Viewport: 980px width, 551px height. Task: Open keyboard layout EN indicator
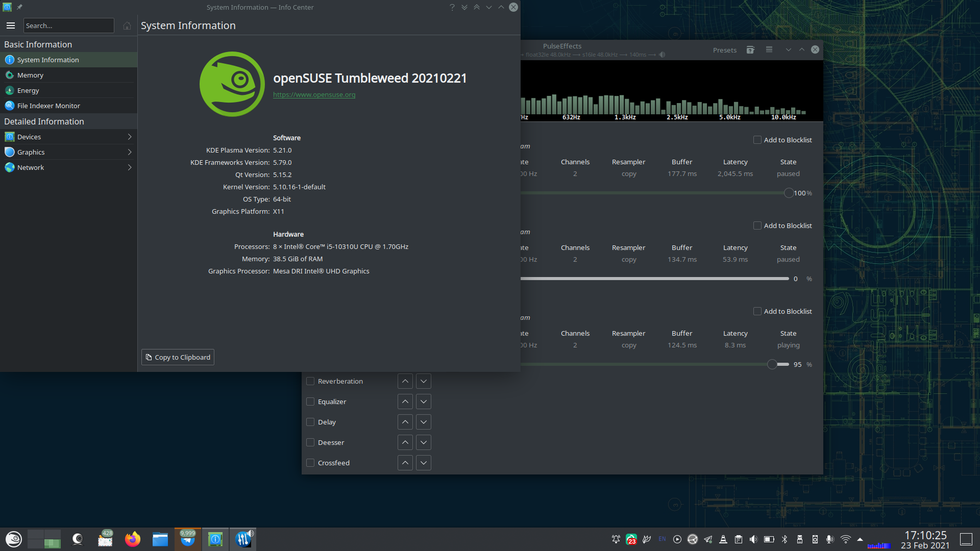point(662,539)
